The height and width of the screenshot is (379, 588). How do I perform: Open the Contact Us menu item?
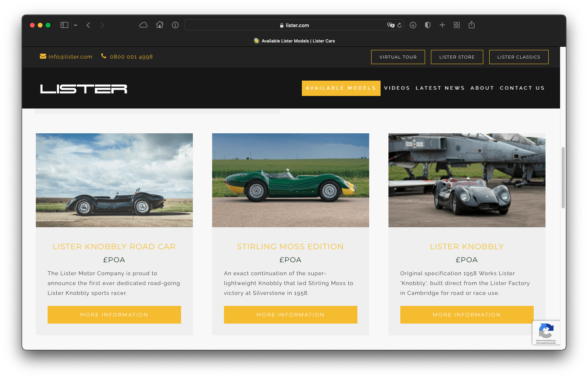point(522,88)
